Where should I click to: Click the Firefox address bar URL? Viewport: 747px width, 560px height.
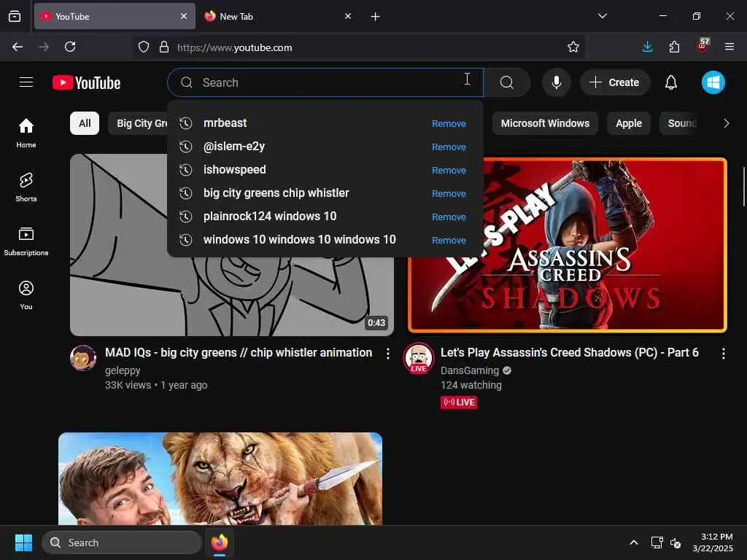pos(234,47)
